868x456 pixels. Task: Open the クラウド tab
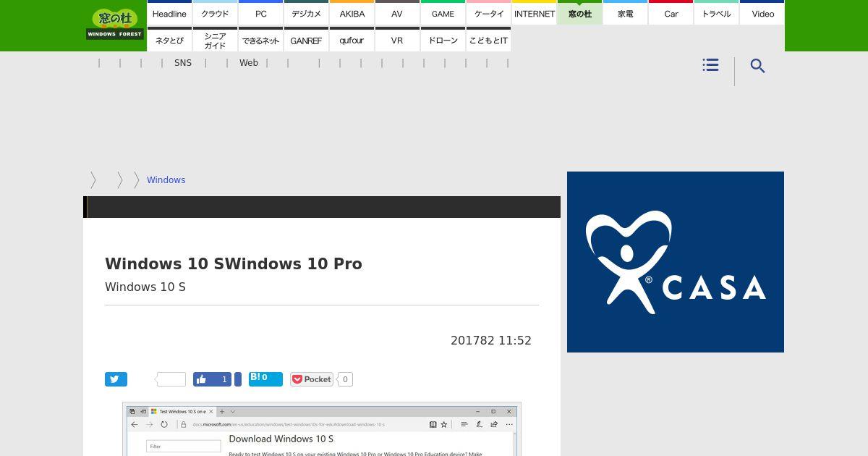[215, 13]
